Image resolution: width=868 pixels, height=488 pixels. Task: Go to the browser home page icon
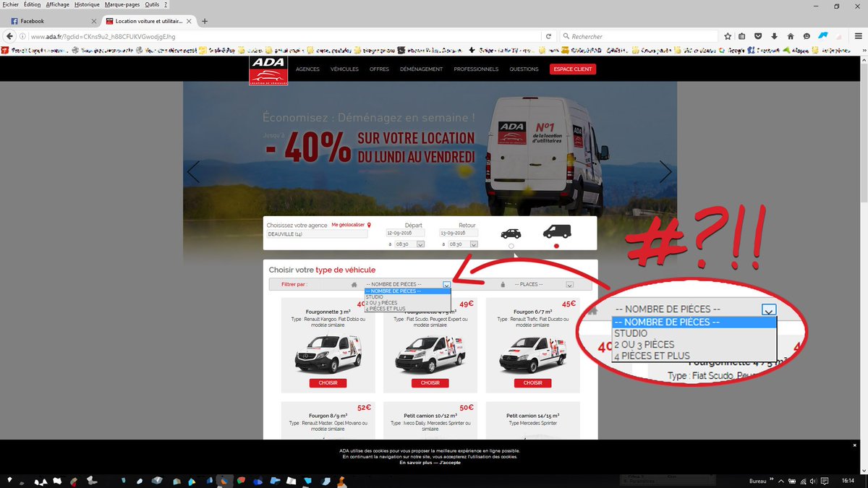tap(791, 36)
